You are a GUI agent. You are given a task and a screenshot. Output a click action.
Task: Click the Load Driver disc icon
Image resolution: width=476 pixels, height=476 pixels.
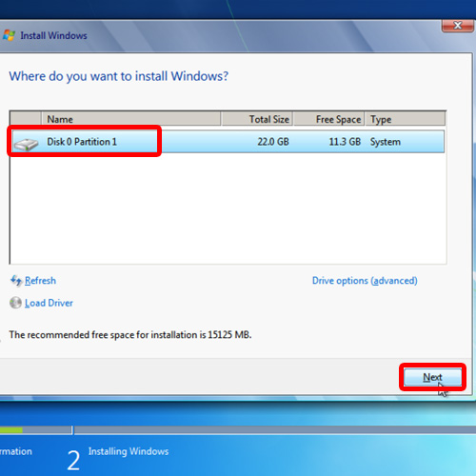(x=15, y=303)
